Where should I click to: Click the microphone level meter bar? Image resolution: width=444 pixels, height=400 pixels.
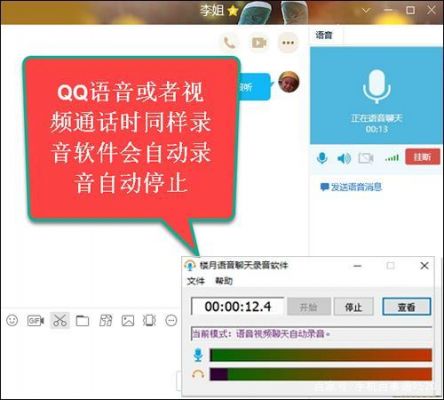pyautogui.click(x=321, y=355)
